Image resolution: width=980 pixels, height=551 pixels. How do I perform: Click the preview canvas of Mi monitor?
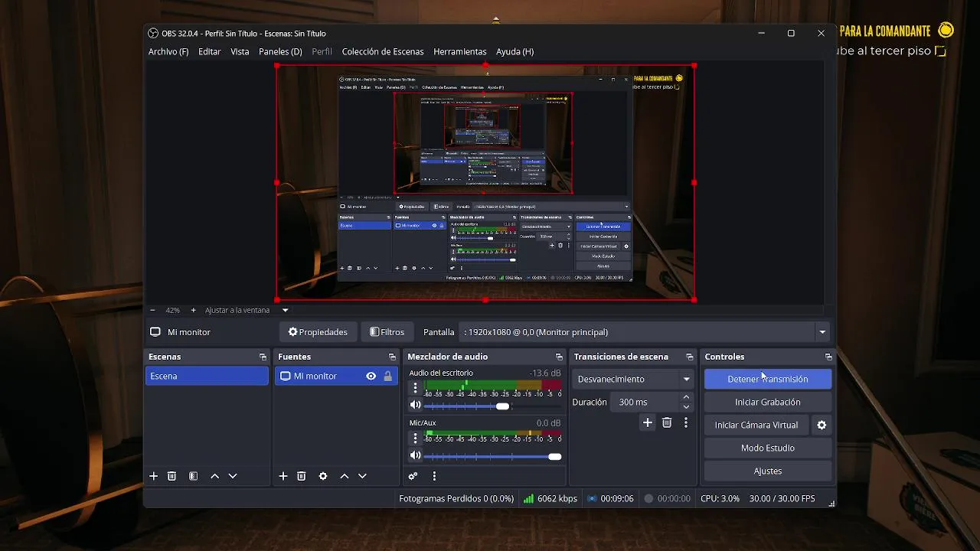point(485,182)
